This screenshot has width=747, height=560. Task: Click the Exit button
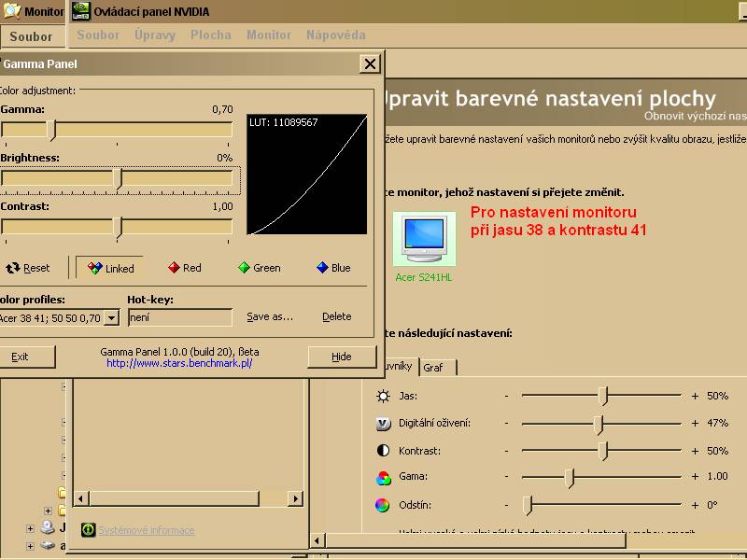tap(26, 357)
